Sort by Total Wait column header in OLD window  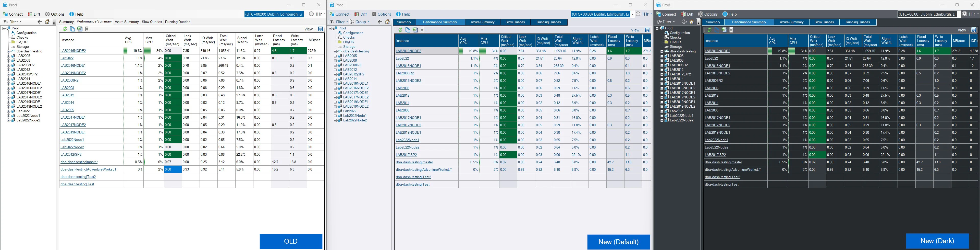tap(226, 40)
